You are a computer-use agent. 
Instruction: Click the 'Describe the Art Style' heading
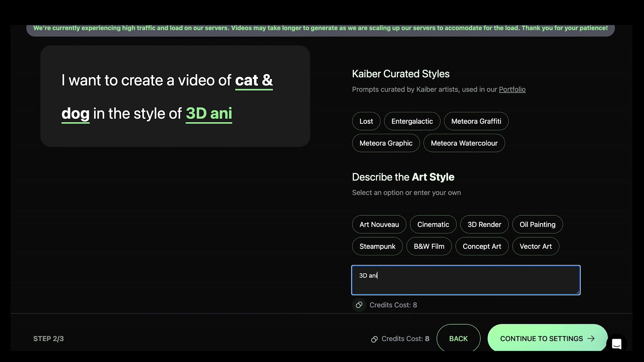tap(403, 177)
